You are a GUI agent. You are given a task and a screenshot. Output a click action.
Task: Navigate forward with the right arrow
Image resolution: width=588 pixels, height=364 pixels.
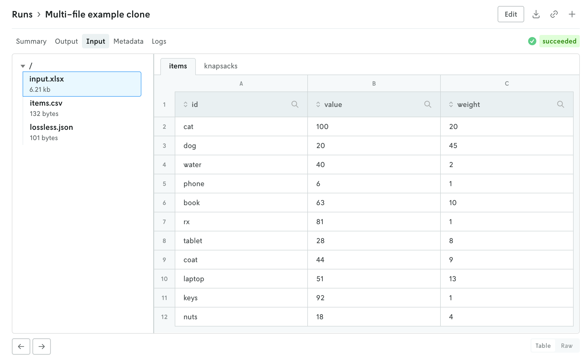[x=41, y=347]
